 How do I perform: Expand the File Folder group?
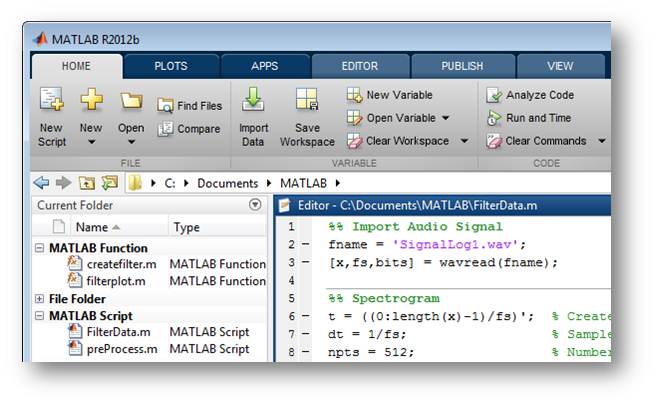[39, 299]
